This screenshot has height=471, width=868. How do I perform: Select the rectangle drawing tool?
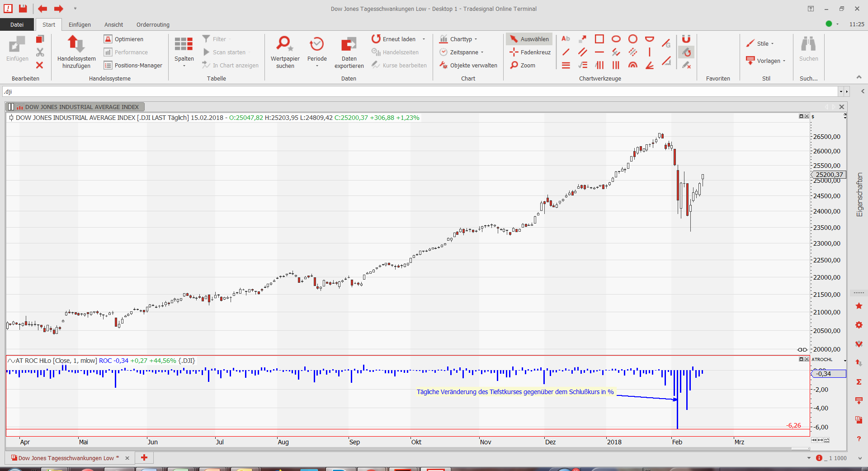pyautogui.click(x=599, y=39)
